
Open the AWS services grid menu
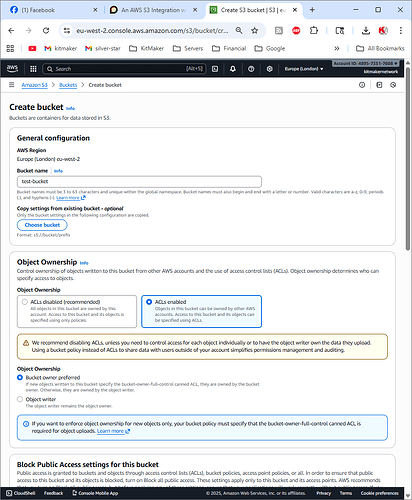pos(33,69)
